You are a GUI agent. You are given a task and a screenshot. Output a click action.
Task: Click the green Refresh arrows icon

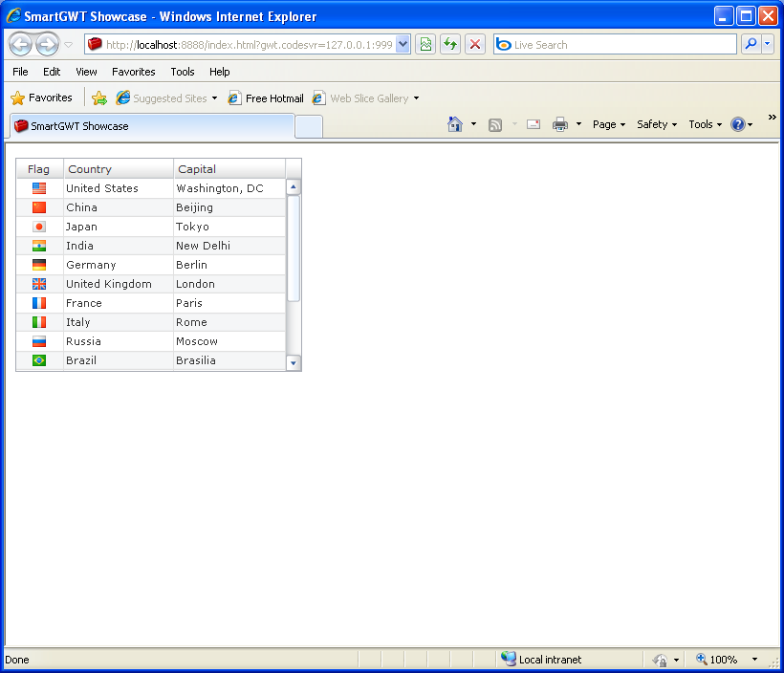450,45
